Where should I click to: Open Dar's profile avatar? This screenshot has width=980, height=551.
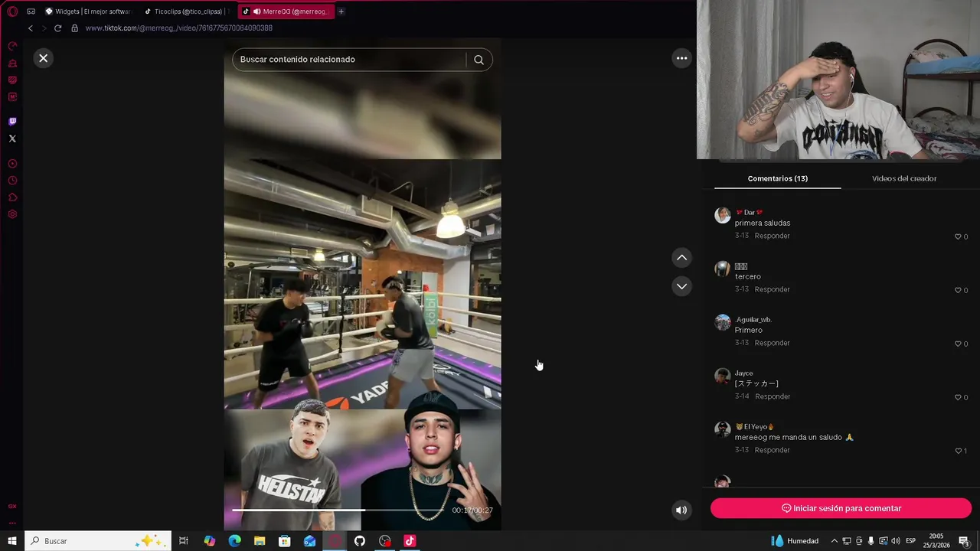pyautogui.click(x=723, y=215)
